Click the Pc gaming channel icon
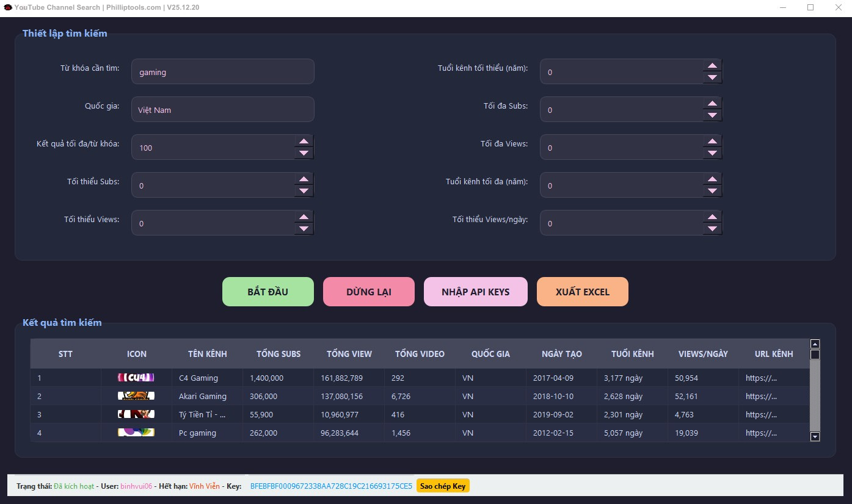Screen dimensions: 852x504 [x=136, y=433]
